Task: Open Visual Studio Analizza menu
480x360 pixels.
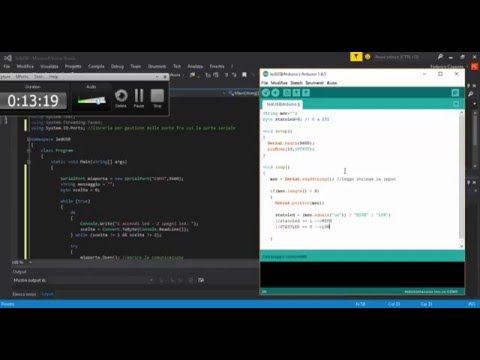Action: [x=195, y=66]
